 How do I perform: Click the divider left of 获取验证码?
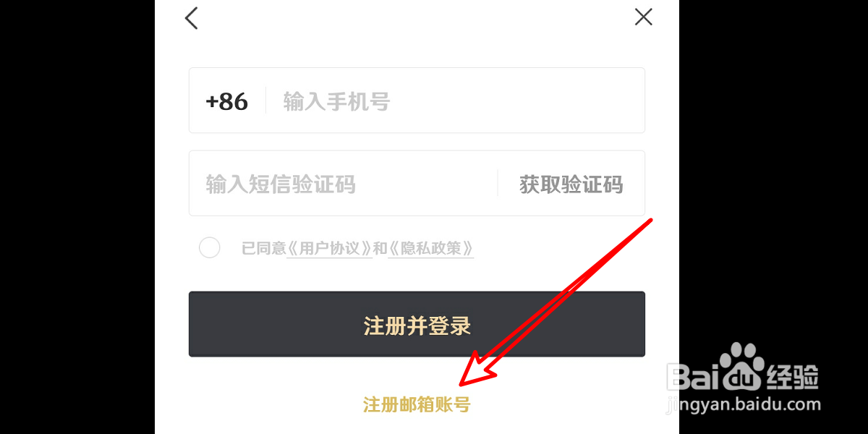click(498, 184)
